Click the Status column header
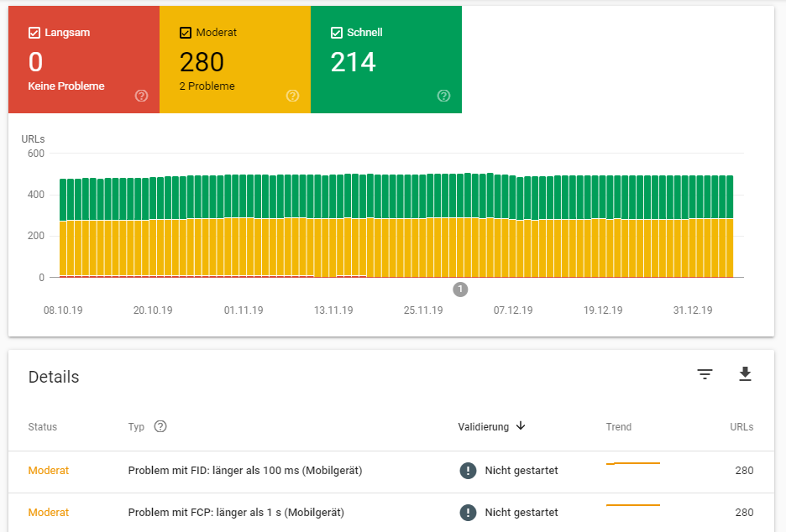Viewport: 786px width, 532px height. tap(43, 427)
